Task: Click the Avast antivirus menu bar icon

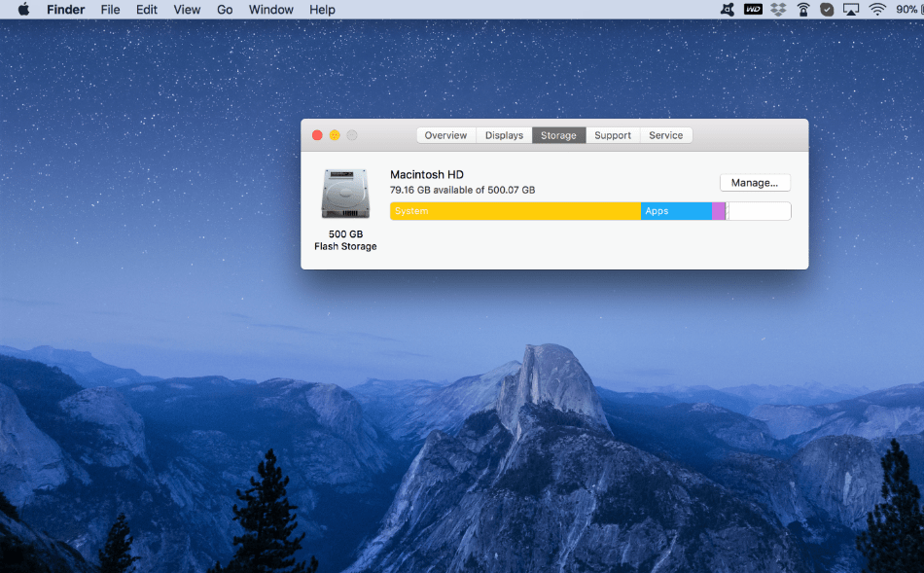Action: coord(728,10)
